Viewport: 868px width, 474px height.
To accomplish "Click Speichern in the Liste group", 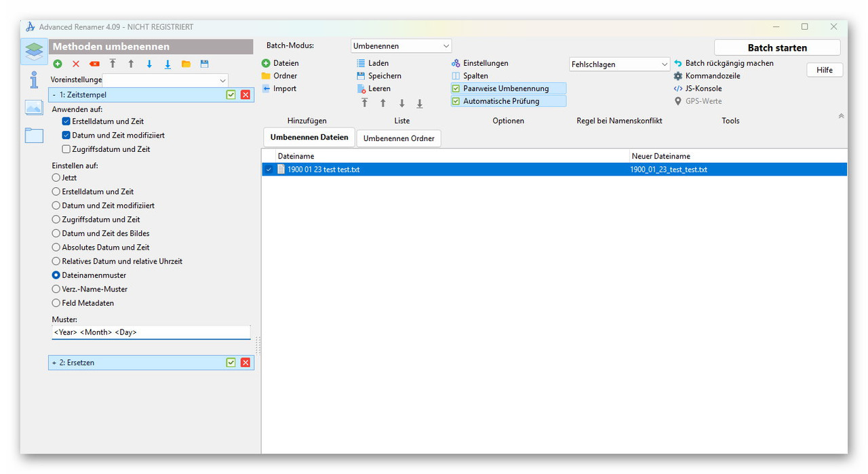I will coord(379,76).
